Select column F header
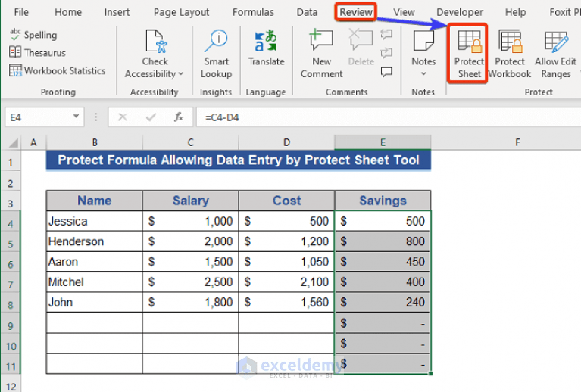The height and width of the screenshot is (392, 581). click(517, 142)
